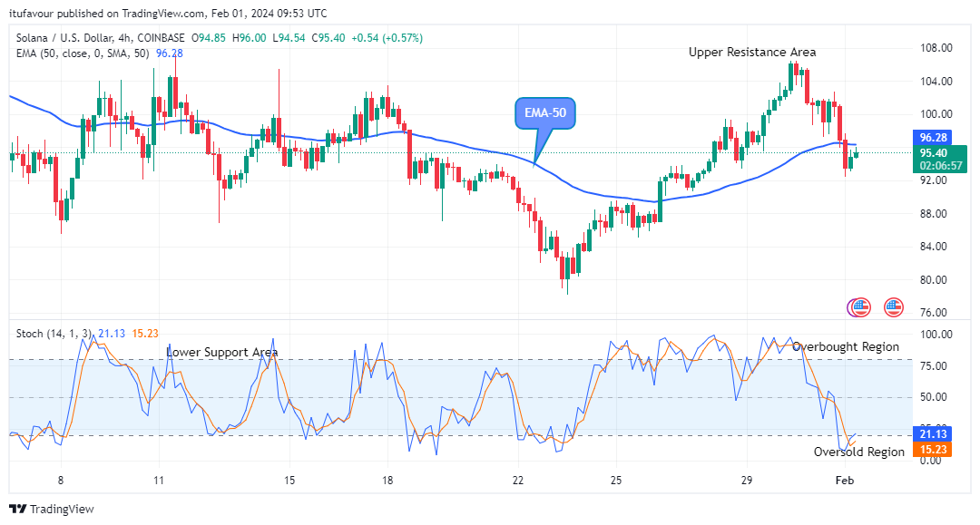Click the EMA-50 callout label
This screenshot has height=525, width=980.
[545, 113]
